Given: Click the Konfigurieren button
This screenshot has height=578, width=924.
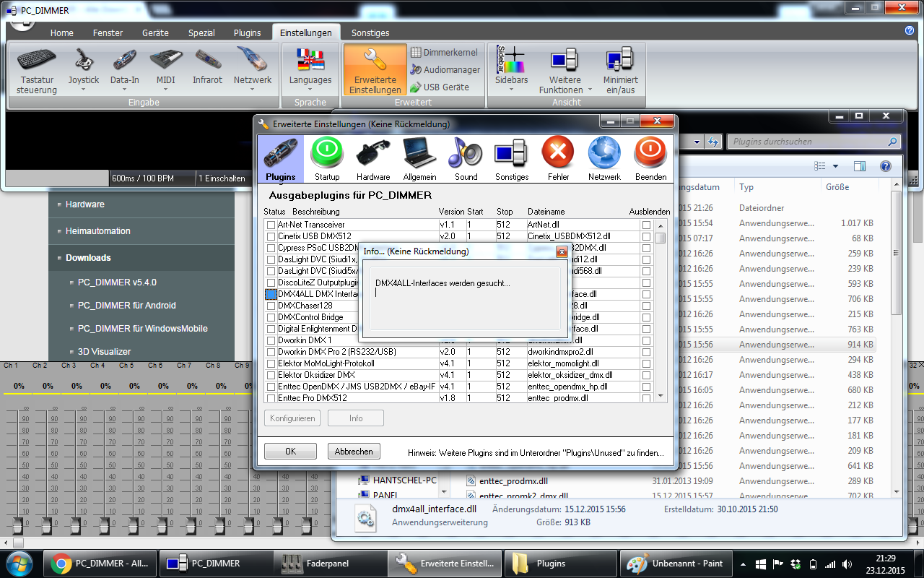Looking at the screenshot, I should coord(292,418).
